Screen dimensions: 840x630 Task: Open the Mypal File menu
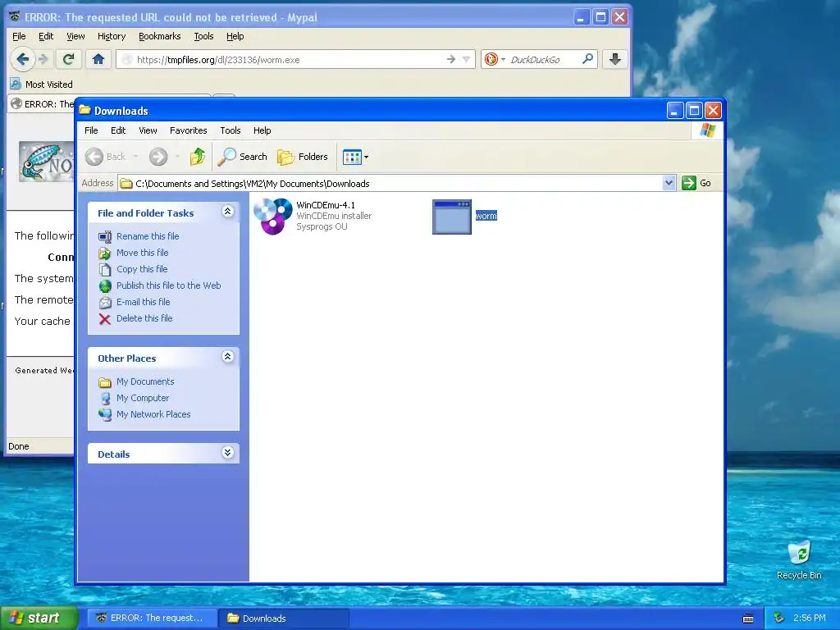19,36
